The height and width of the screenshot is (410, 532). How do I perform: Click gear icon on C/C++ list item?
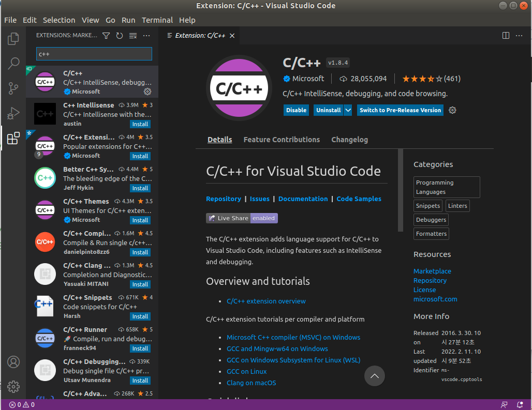tap(147, 92)
